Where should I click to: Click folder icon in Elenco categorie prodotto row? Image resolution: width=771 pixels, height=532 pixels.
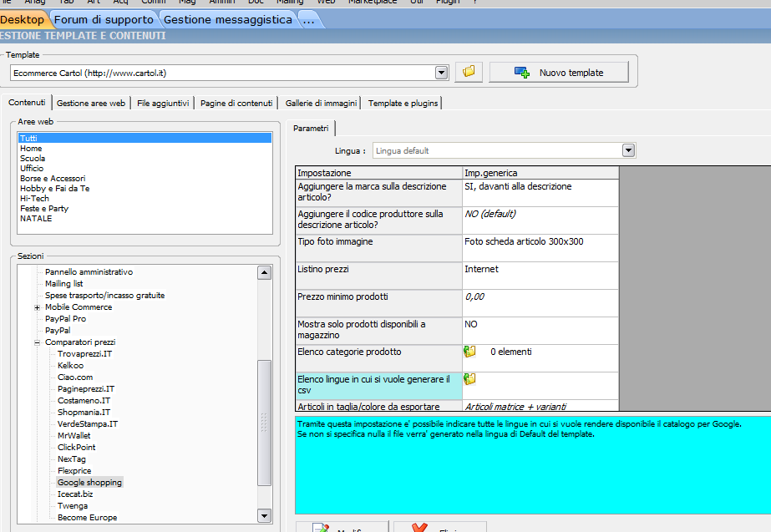[x=469, y=352]
